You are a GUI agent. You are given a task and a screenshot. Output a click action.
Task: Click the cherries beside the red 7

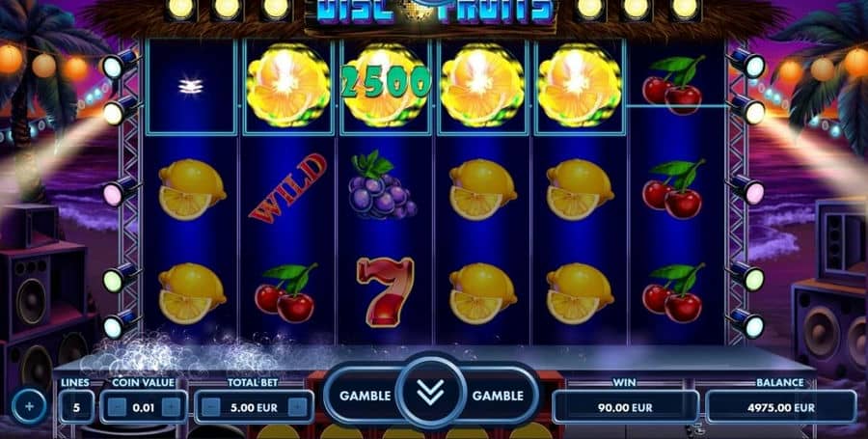pos(286,292)
